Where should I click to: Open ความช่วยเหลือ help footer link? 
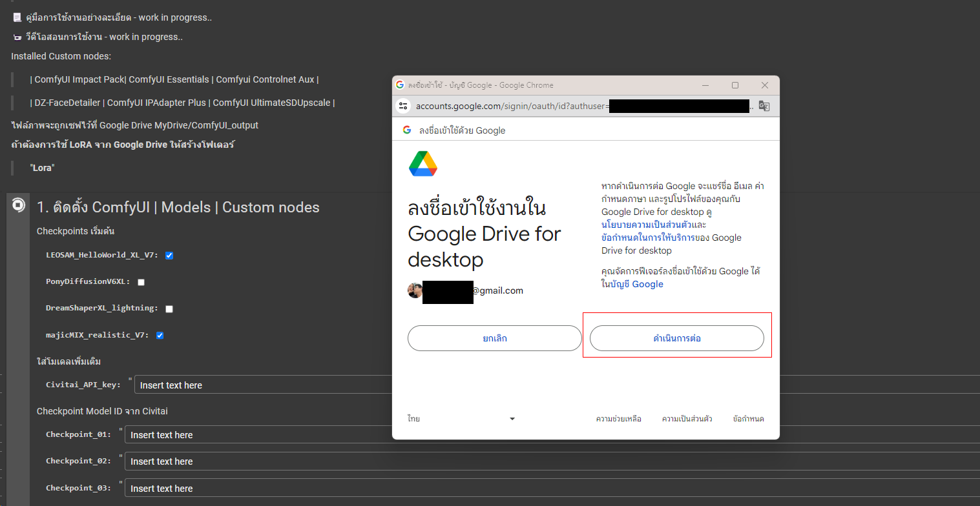click(x=619, y=419)
